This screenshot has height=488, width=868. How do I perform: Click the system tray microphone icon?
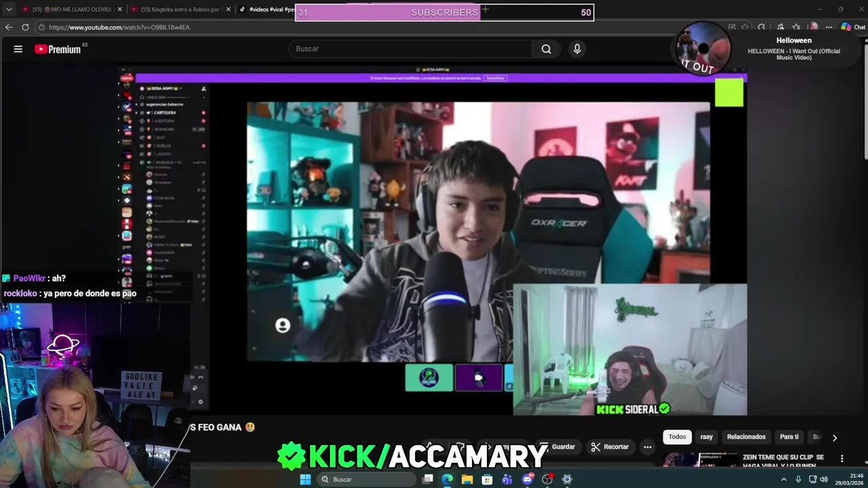pos(798,479)
